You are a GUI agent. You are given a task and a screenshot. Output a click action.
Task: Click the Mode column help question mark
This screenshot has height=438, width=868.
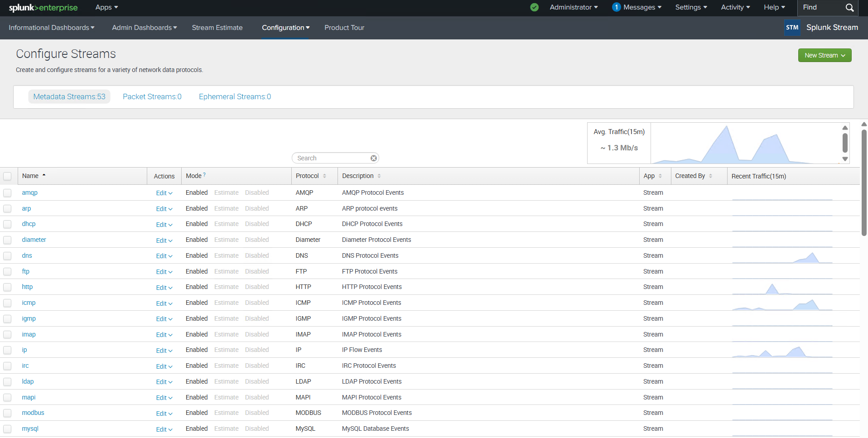click(x=204, y=175)
